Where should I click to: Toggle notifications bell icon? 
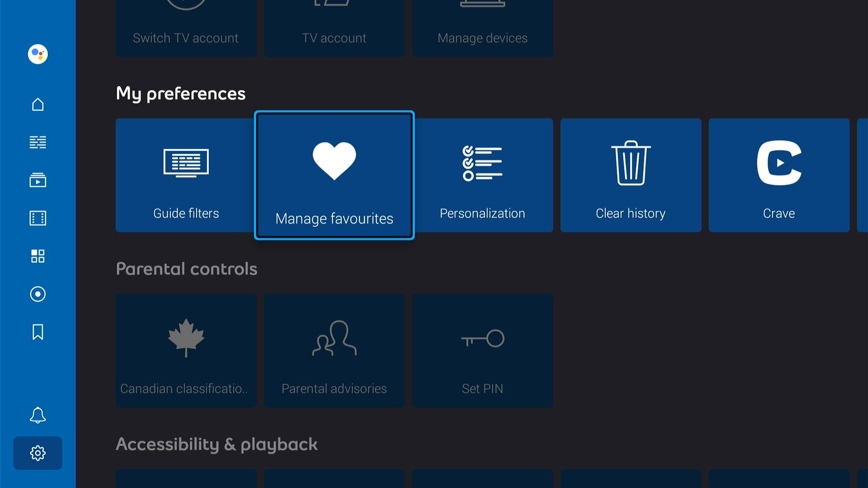[38, 415]
